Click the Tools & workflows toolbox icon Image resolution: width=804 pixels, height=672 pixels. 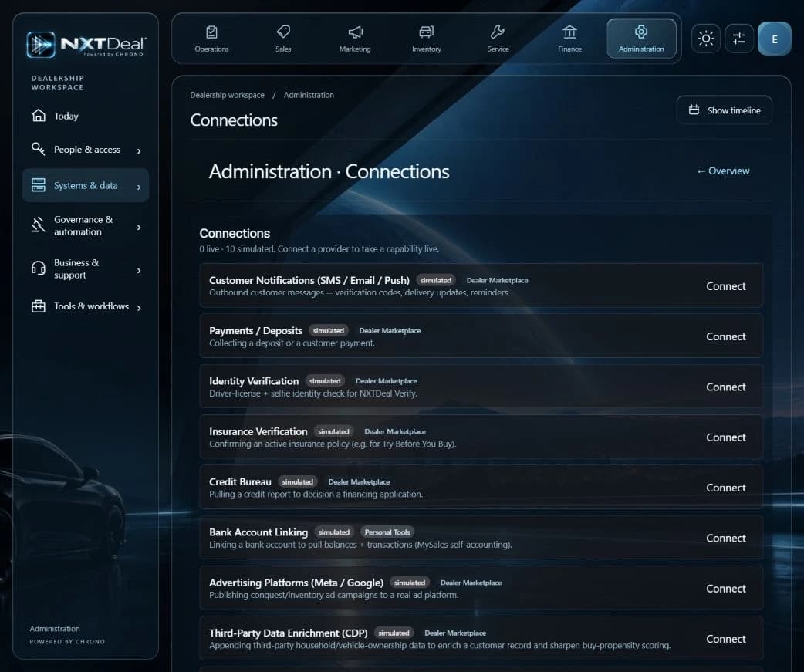coord(39,306)
